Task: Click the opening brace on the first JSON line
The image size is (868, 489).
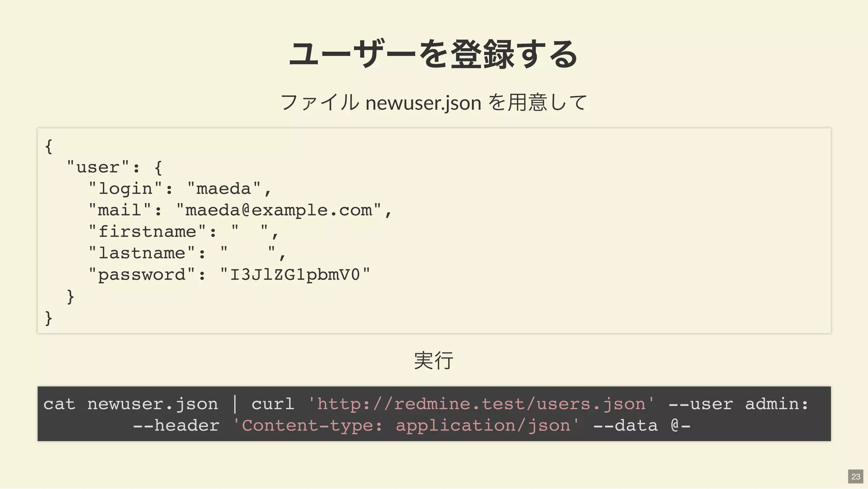Action: (49, 146)
